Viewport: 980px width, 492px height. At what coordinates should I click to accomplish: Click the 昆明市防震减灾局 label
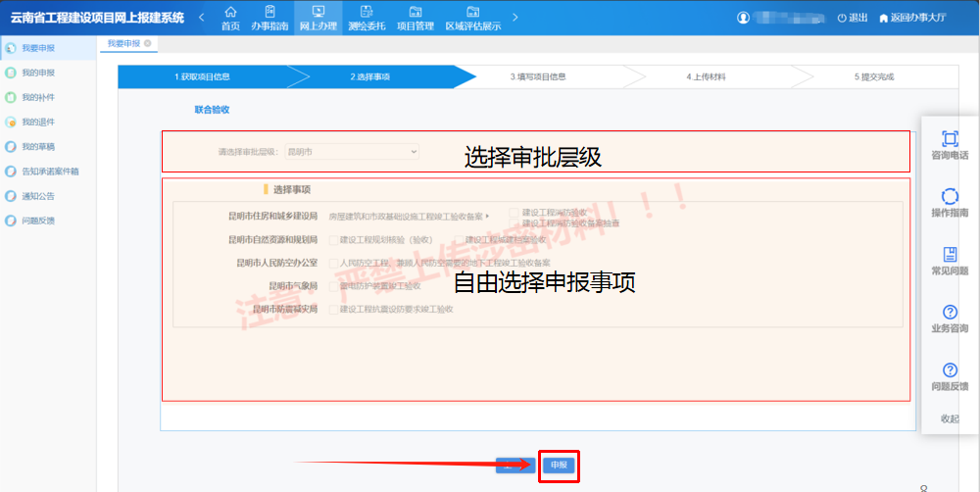tap(285, 310)
